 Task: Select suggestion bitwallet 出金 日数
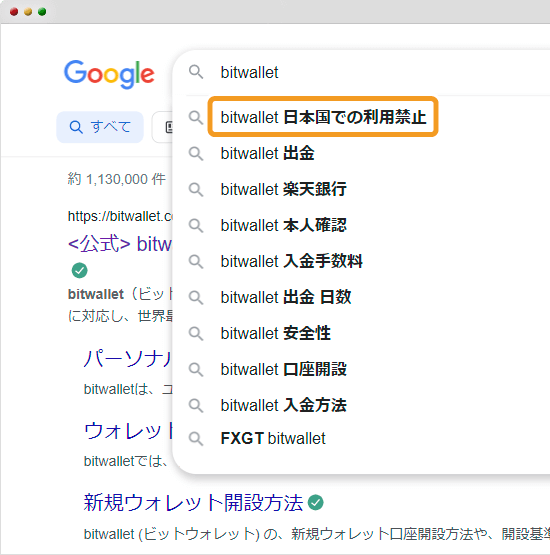(286, 297)
